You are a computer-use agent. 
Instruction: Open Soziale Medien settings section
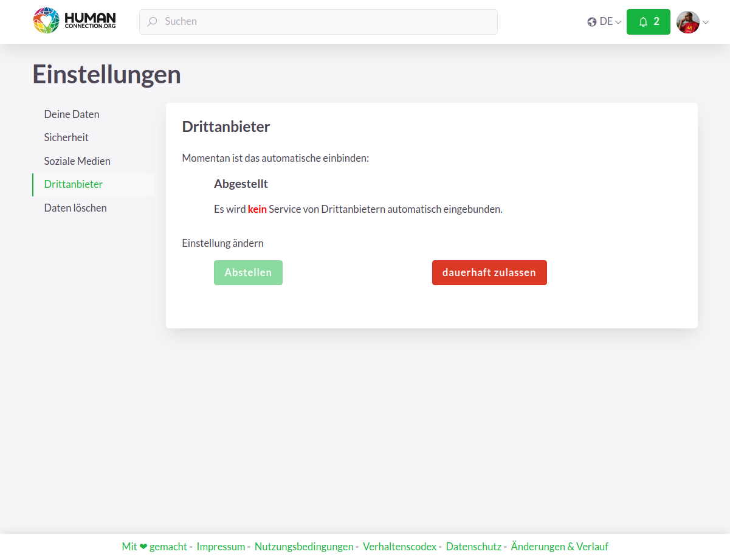94,161
